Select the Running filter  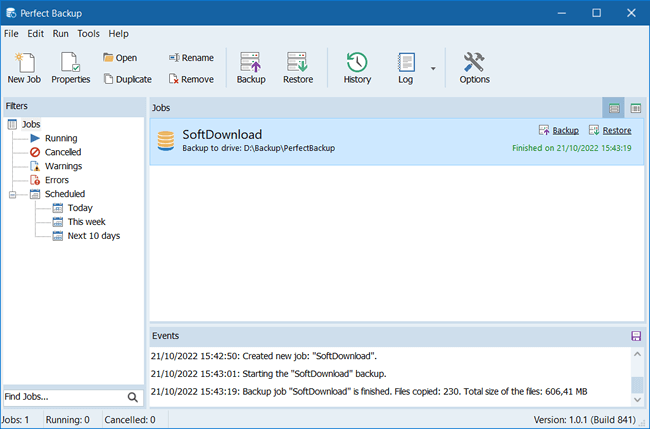pos(60,138)
